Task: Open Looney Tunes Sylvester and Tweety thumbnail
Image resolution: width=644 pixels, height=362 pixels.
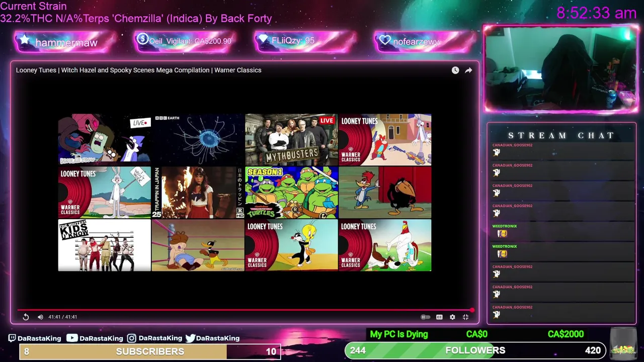Action: coord(291,245)
